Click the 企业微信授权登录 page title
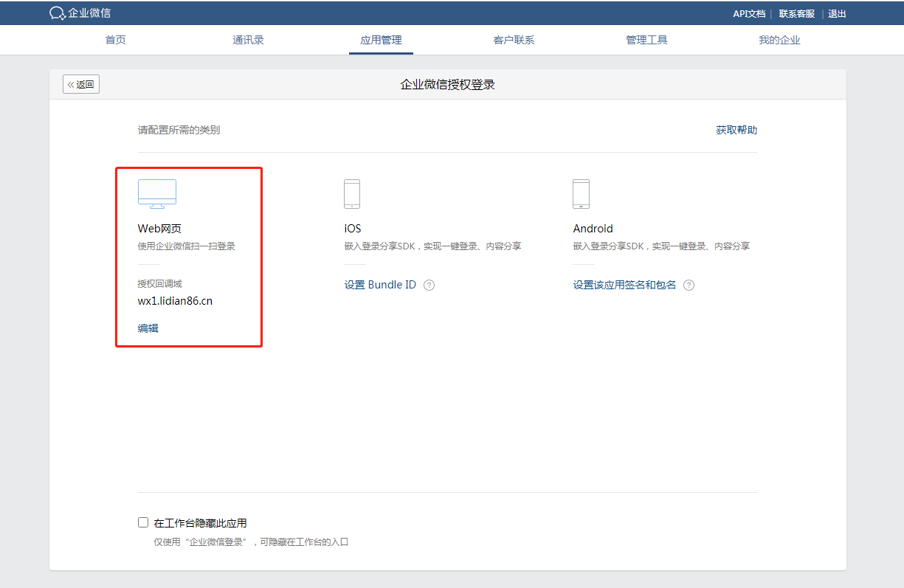The height and width of the screenshot is (588, 904). pos(448,85)
